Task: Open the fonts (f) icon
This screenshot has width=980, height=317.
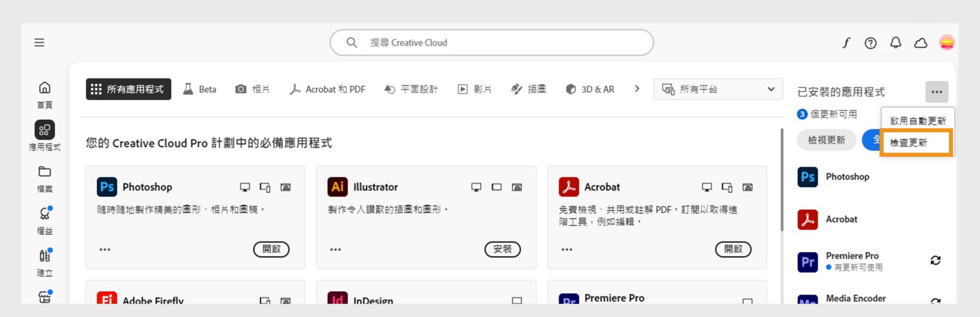Action: click(846, 43)
